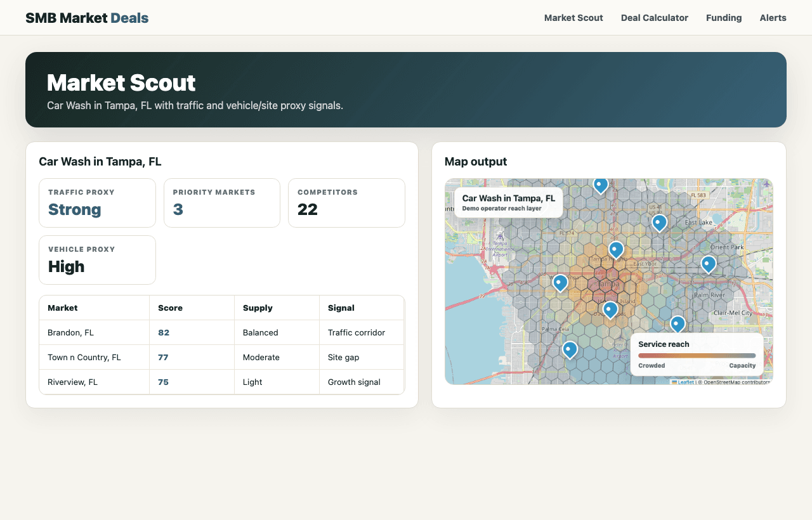
Task: Click the score value 75
Action: pyautogui.click(x=163, y=382)
